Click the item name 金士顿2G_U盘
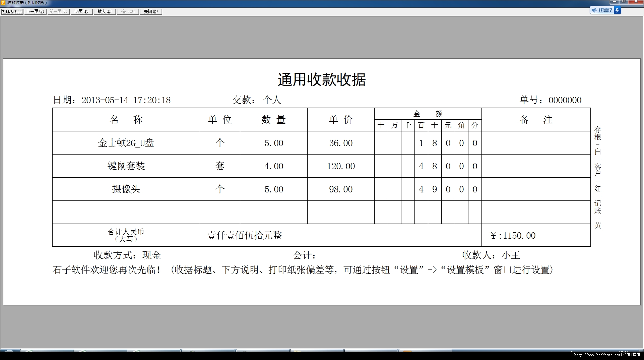 point(126,143)
